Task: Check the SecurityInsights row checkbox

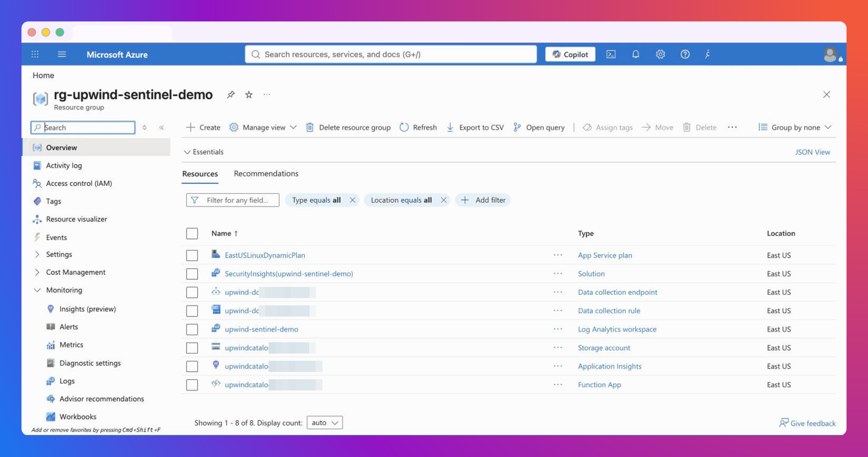Action: pyautogui.click(x=192, y=274)
